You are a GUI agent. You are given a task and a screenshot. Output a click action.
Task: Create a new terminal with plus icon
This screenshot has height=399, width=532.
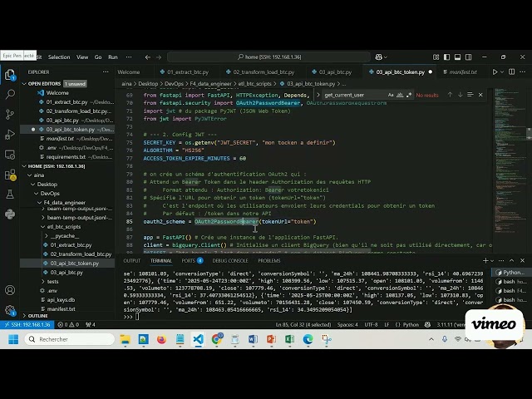tap(485, 260)
